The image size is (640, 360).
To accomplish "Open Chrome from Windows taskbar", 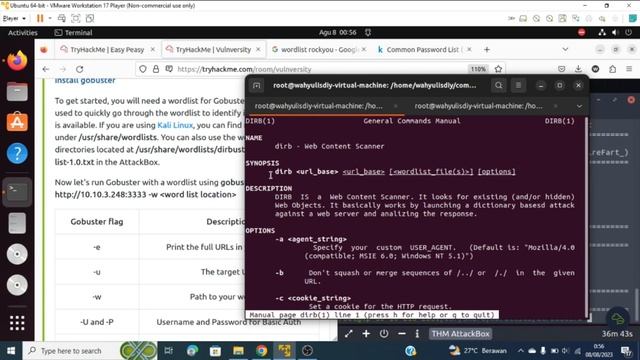I will pyautogui.click(x=262, y=351).
